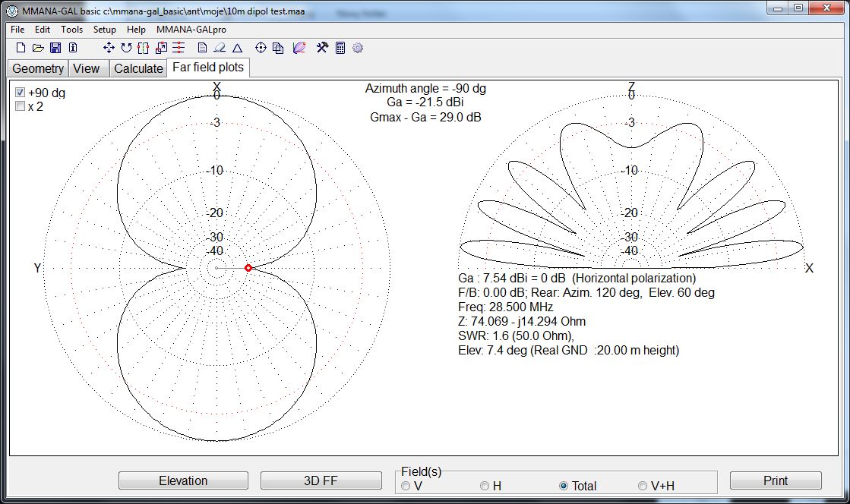
Task: Click the triangle toolbar icon
Action: 237,48
